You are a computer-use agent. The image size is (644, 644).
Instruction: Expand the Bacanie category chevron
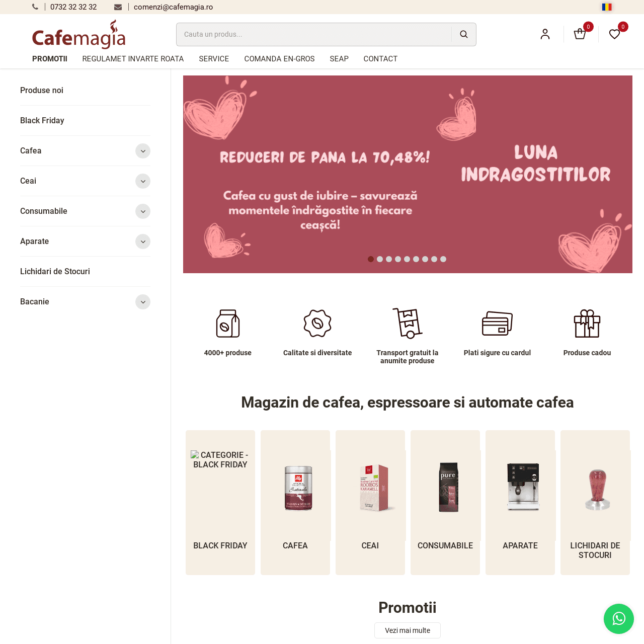[x=143, y=302]
